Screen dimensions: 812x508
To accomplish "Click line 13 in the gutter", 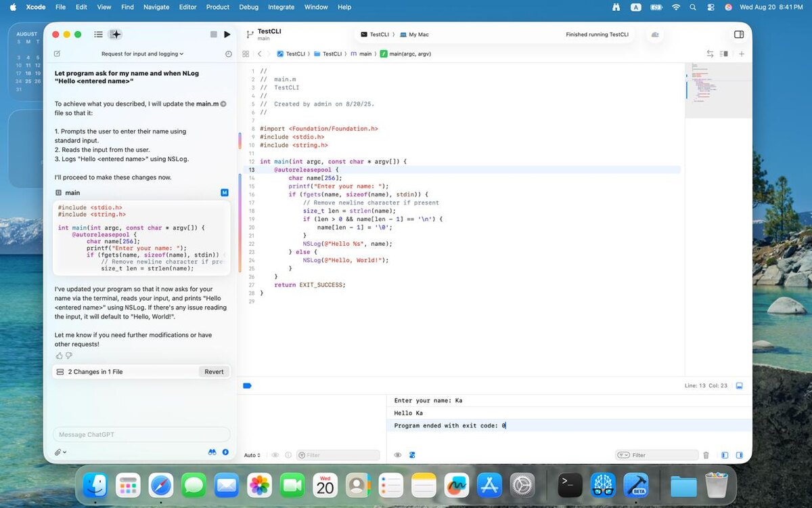I will point(252,170).
